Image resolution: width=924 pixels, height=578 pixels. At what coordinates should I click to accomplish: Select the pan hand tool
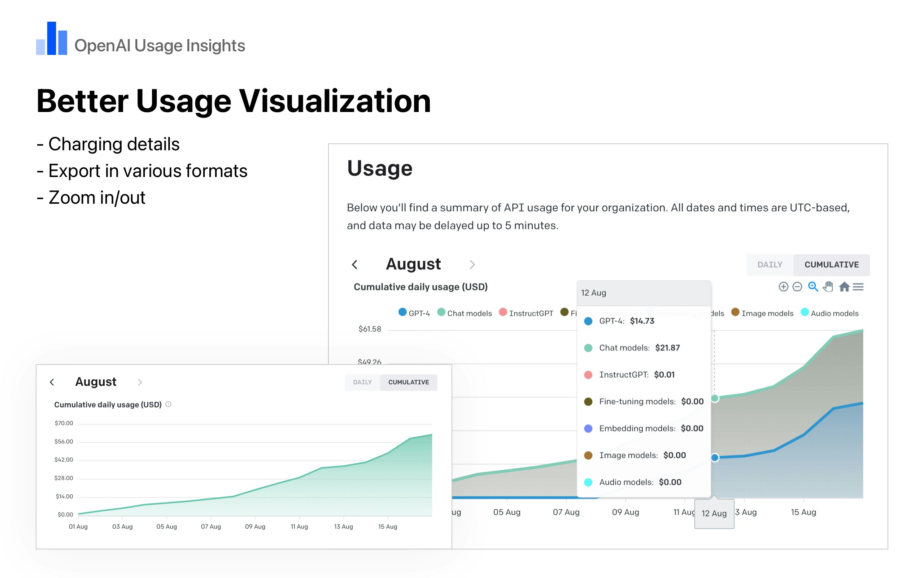point(828,287)
